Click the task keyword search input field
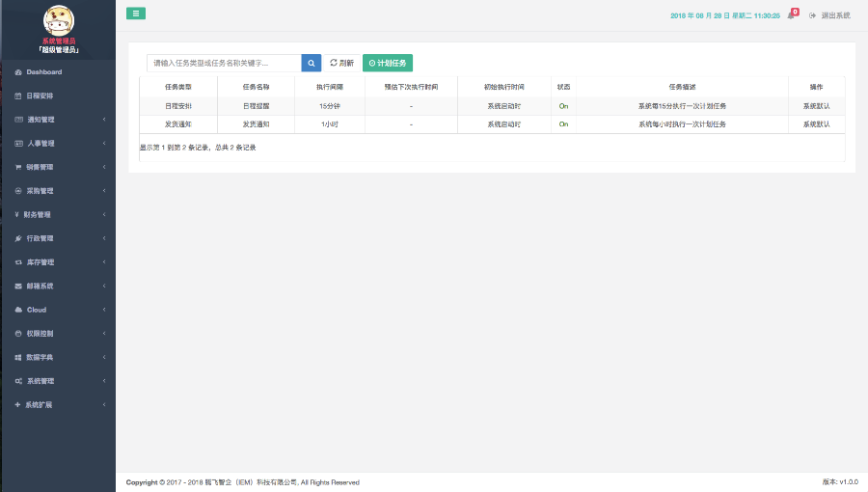Viewport: 868px width, 492px height. click(224, 63)
